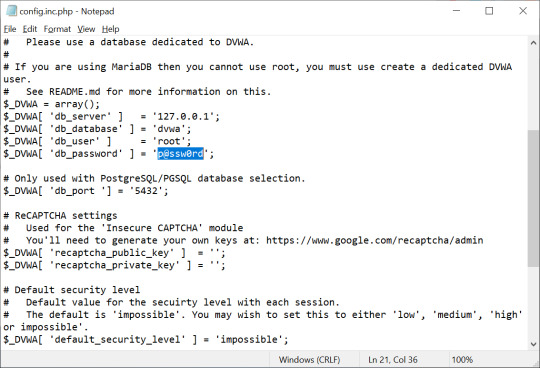Click the vertical scrollbar thumb
540x368 pixels.
point(533,198)
